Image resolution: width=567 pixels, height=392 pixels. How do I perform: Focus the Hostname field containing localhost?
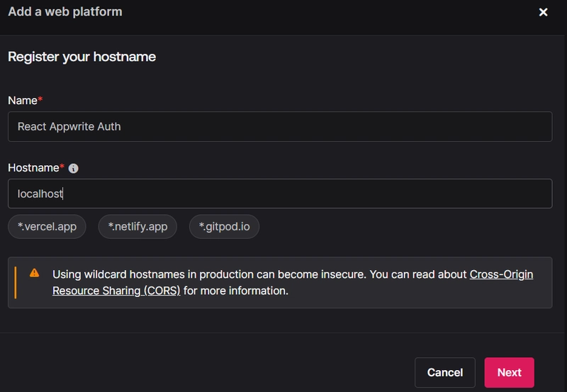(x=280, y=194)
